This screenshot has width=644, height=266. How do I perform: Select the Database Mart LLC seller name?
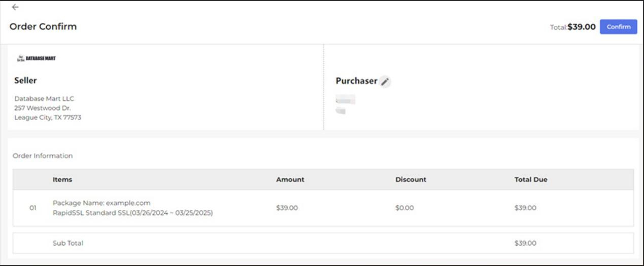tap(44, 99)
